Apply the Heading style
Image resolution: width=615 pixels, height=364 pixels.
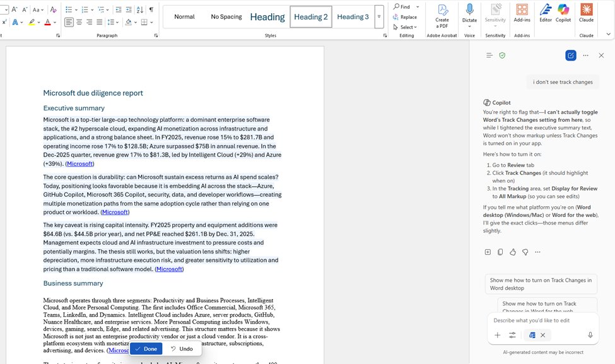[267, 17]
